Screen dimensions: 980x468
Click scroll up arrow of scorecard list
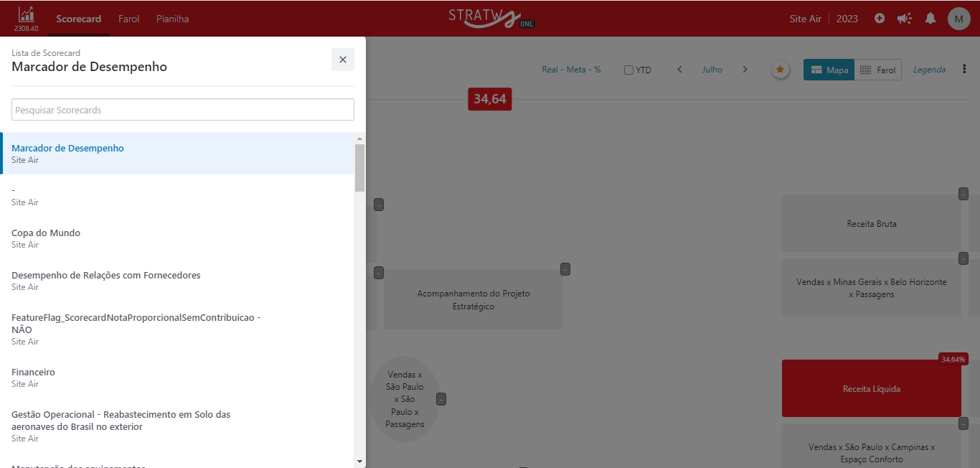pyautogui.click(x=360, y=138)
